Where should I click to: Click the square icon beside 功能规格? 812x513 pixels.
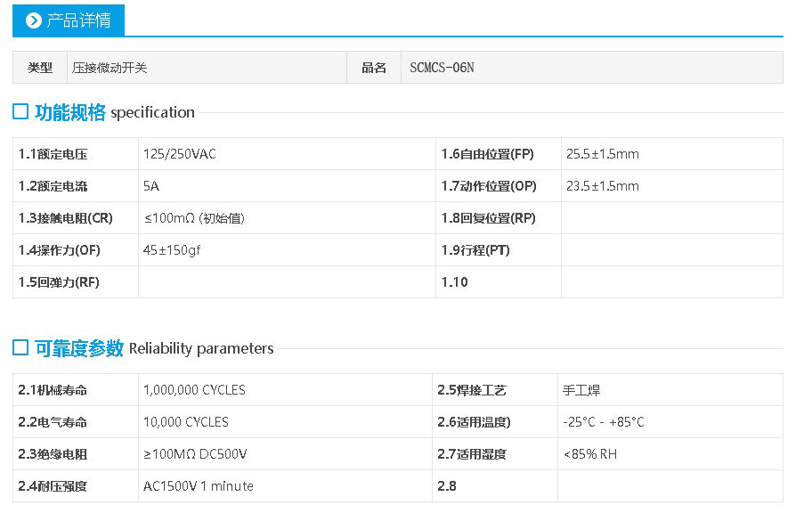click(x=20, y=111)
